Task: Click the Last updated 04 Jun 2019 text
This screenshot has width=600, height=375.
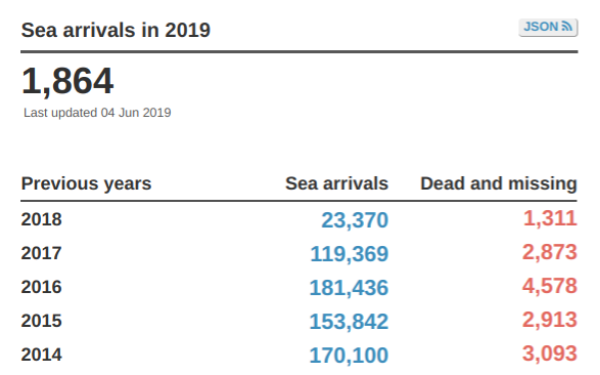Action: [97, 113]
